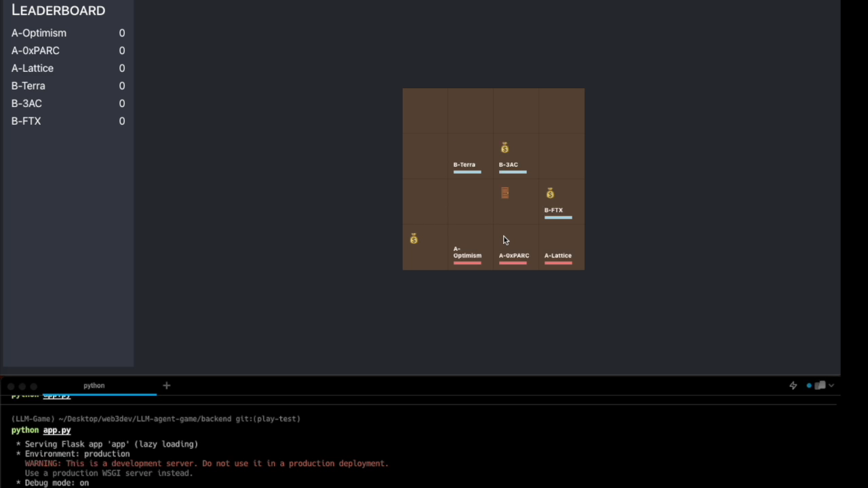
Task: Click B-3AC in the leaderboard
Action: 26,104
